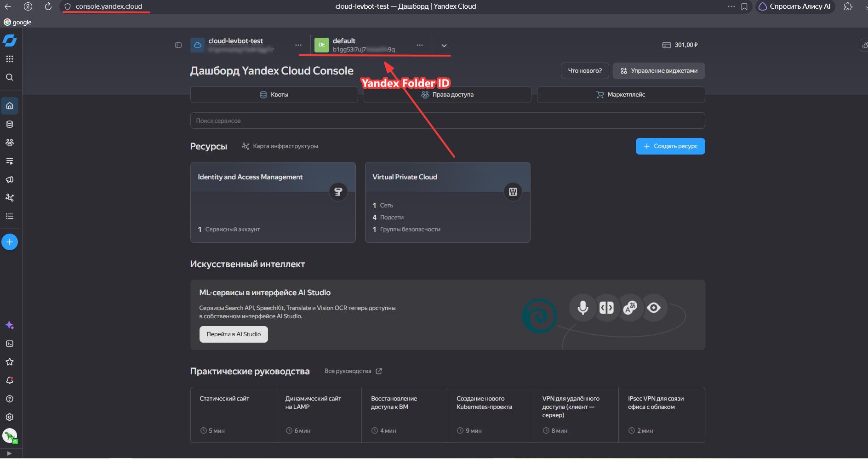Click the Сервисный аккаунт row
Image resolution: width=868 pixels, height=459 pixels.
[x=229, y=229]
